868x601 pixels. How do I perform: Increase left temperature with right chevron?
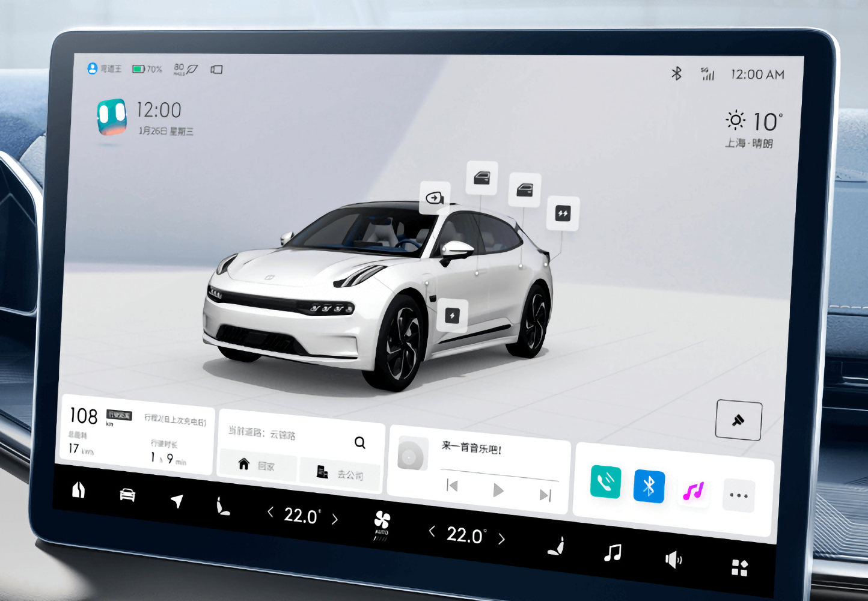pos(335,519)
